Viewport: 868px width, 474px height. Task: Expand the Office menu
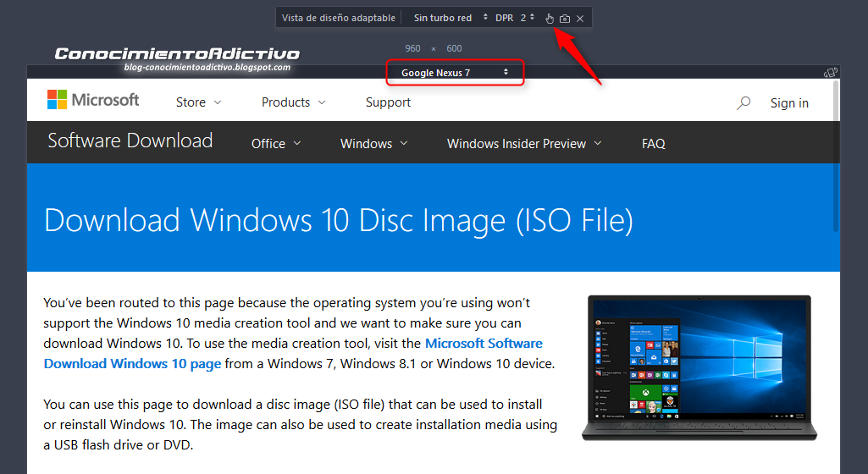coord(276,143)
